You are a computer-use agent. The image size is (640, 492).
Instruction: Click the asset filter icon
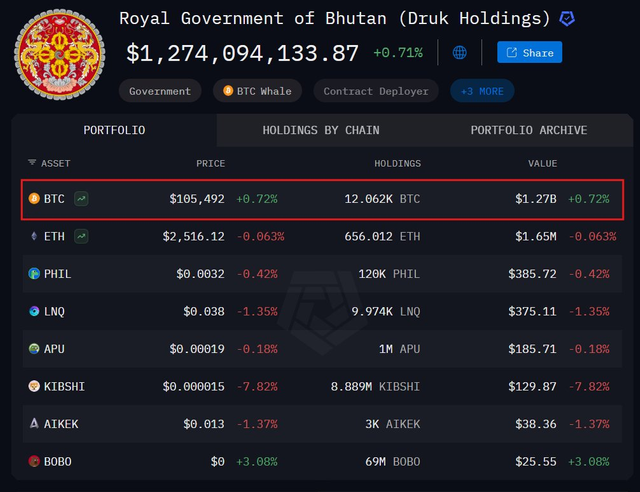point(32,163)
